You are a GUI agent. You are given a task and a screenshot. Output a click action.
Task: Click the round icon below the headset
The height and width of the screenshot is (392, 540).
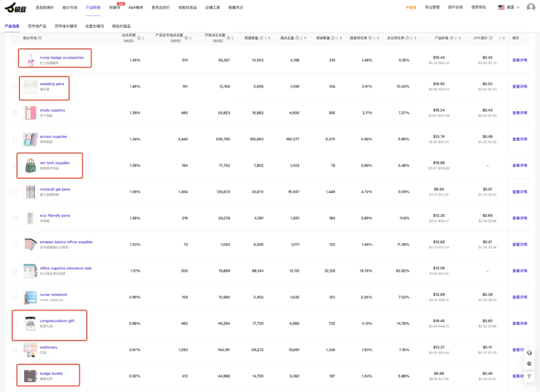click(x=529, y=364)
